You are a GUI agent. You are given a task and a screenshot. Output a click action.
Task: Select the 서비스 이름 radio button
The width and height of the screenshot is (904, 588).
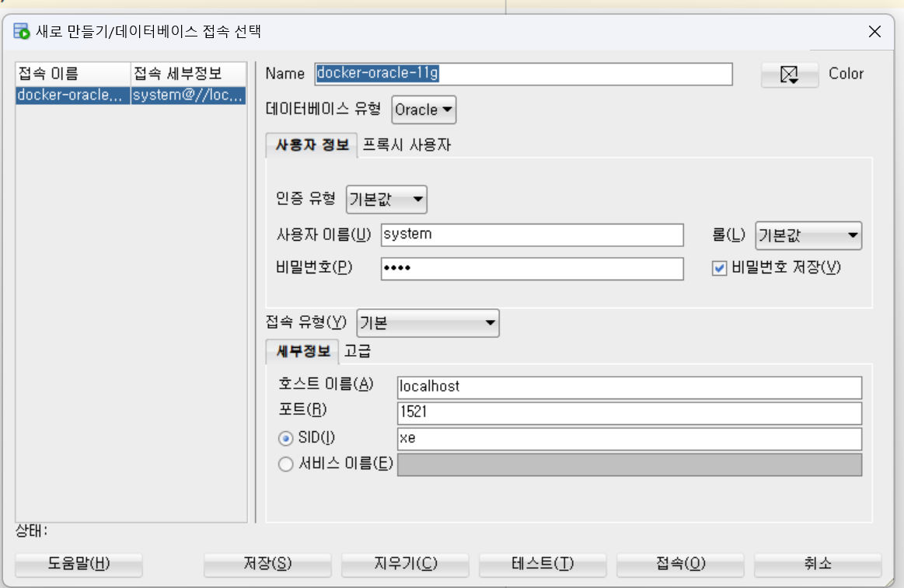(x=285, y=464)
